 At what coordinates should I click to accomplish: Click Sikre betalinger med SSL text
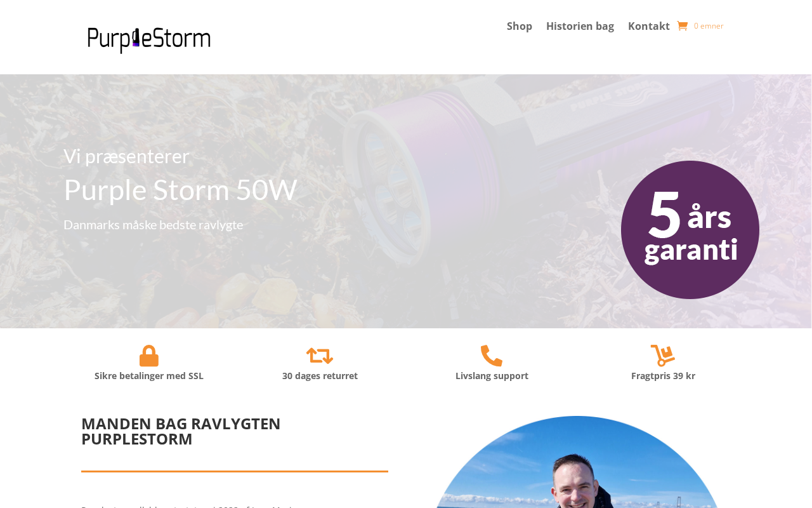pos(149,376)
